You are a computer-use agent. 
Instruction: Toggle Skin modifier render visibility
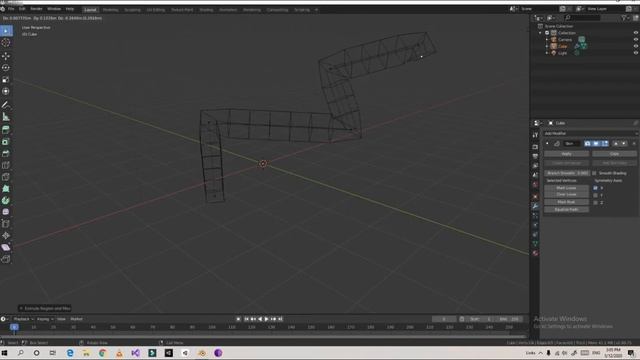tap(587, 143)
